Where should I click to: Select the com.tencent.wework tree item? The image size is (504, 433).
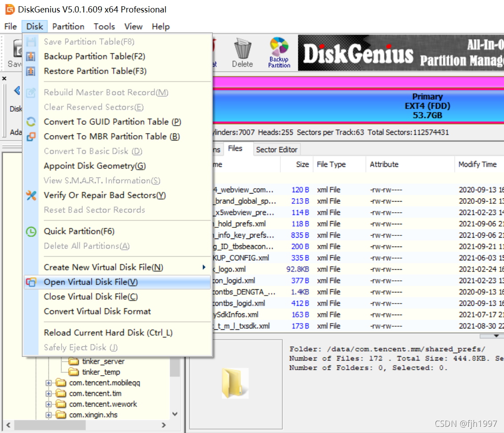coord(103,404)
